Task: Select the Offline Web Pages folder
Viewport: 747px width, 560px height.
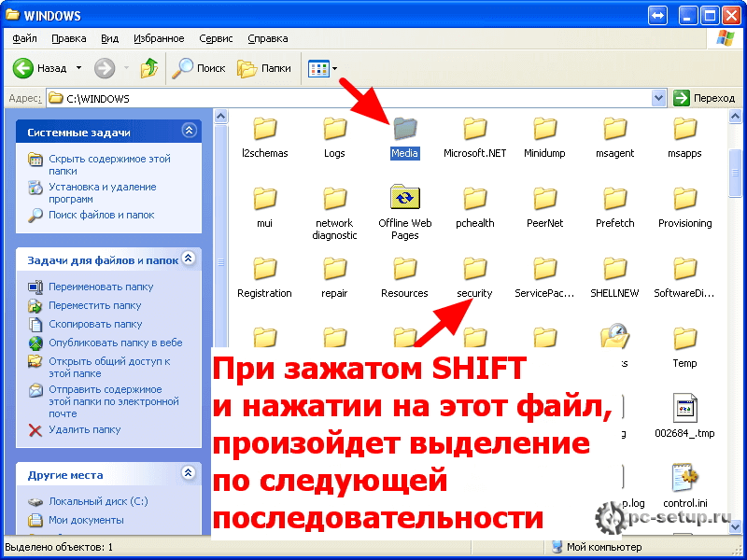Action: [404, 213]
